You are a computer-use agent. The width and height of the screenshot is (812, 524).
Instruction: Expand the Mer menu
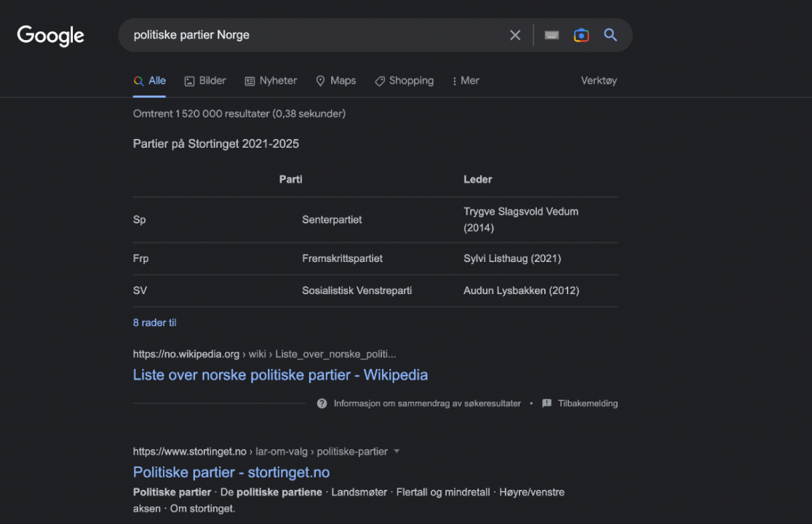466,81
